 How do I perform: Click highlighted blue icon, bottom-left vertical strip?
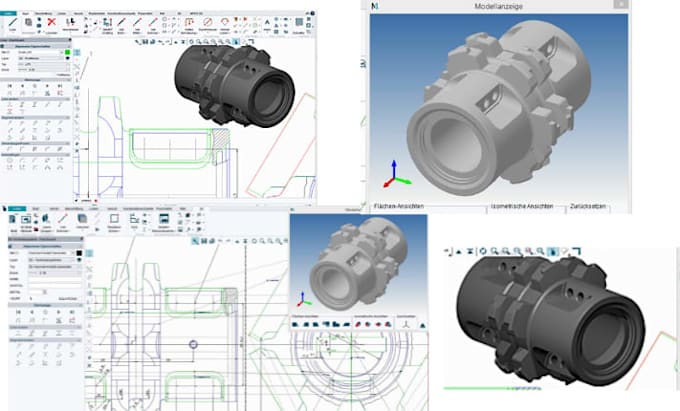[x=89, y=253]
